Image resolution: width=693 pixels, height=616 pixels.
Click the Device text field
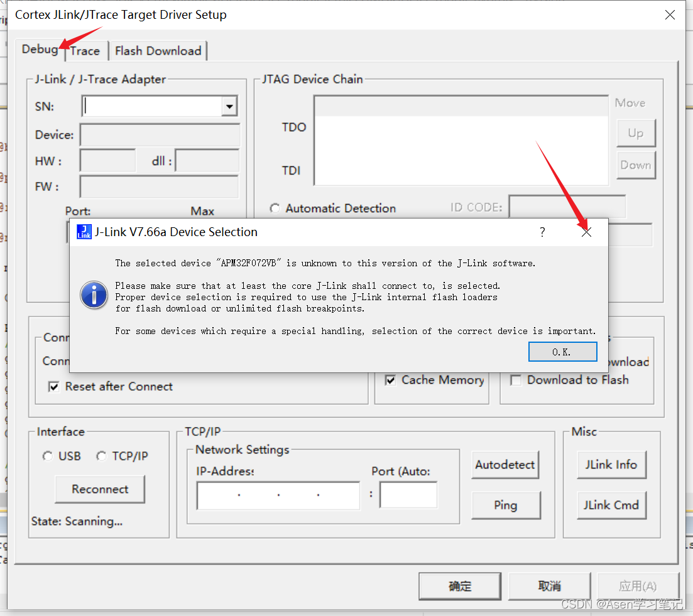(x=160, y=135)
